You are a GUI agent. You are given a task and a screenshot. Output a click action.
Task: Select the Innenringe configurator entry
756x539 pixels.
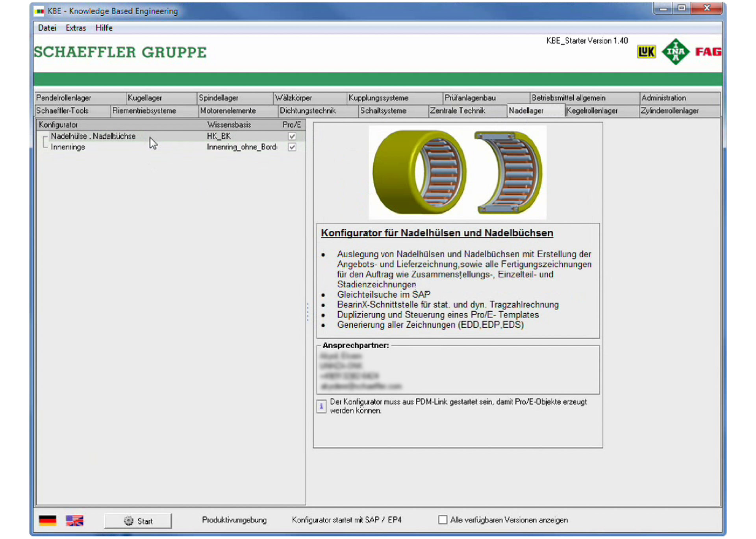pyautogui.click(x=68, y=147)
